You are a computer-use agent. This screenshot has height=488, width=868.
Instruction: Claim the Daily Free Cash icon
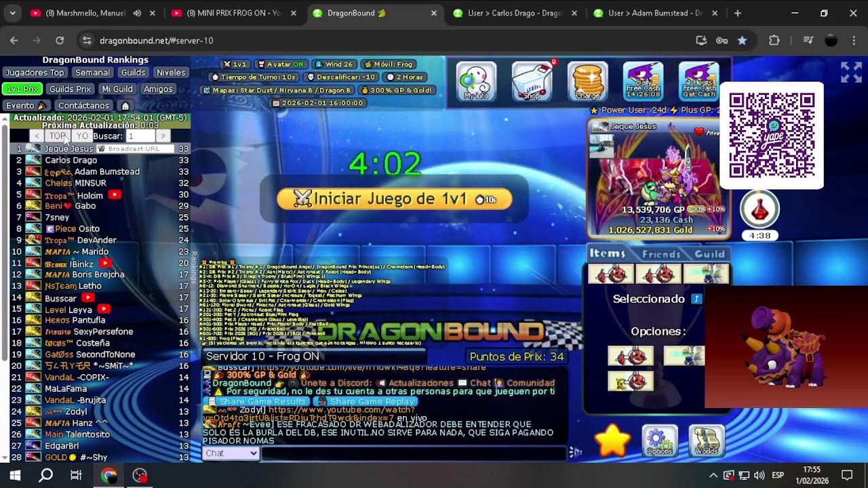643,81
